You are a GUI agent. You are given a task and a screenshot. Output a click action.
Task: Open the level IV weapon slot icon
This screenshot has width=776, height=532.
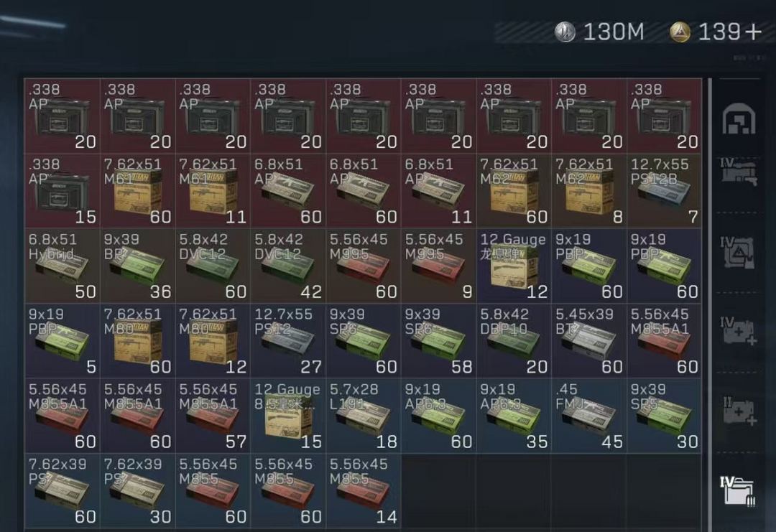click(739, 172)
